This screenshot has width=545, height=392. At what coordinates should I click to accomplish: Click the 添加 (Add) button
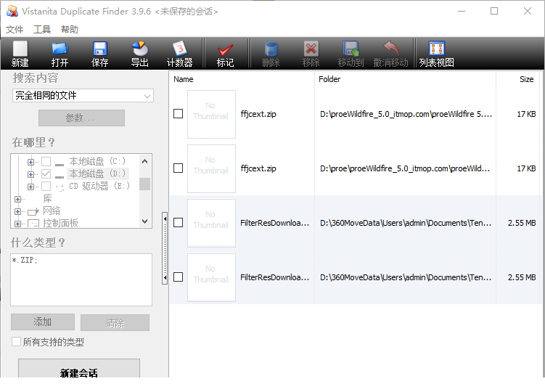(43, 322)
